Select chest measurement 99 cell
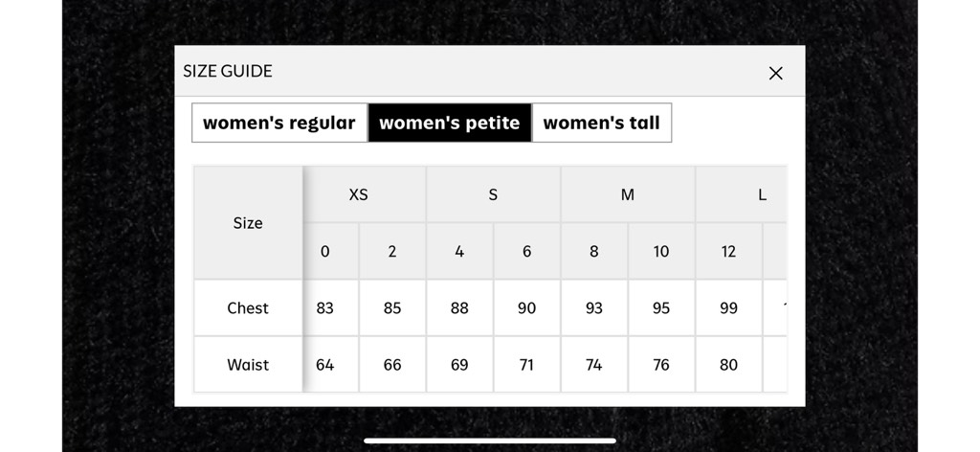Screen dimensions: 980x452 [x=728, y=308]
